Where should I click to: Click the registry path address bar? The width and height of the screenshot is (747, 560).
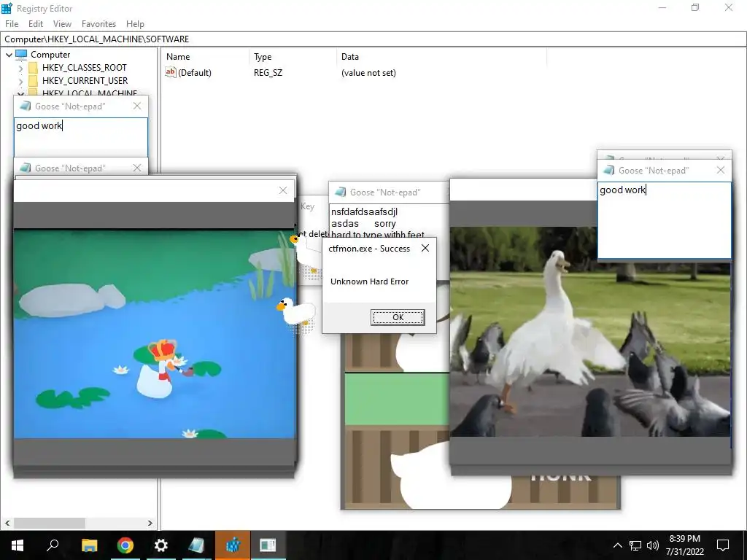pos(373,39)
